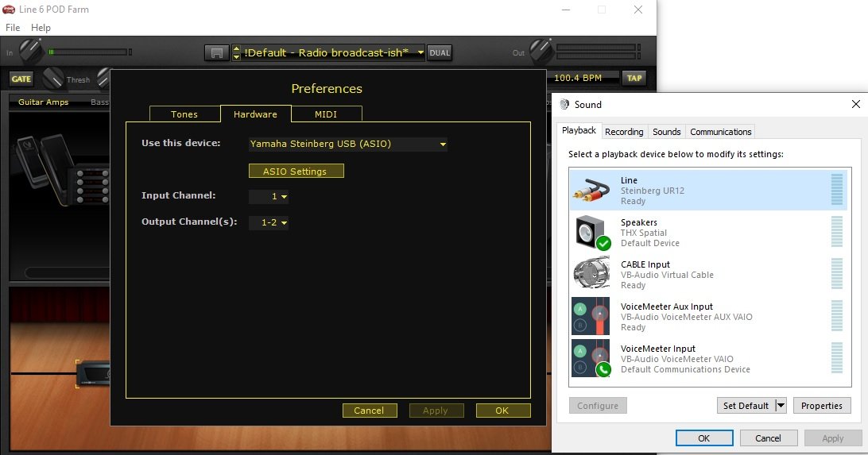868x455 pixels.
Task: Open the preset name dropdown arrow
Action: click(420, 52)
